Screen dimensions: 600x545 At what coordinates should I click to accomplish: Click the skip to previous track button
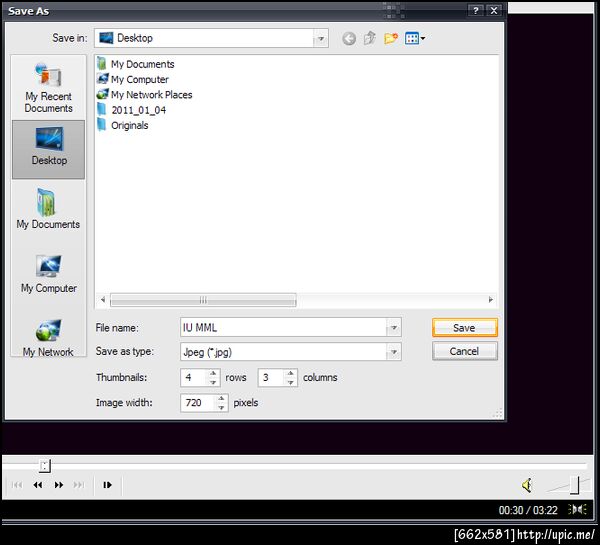pos(17,485)
